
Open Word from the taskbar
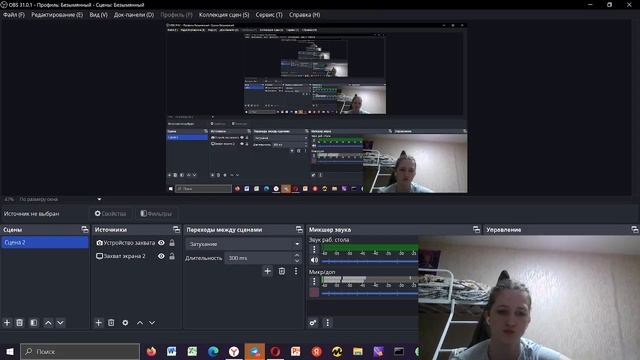[171, 351]
